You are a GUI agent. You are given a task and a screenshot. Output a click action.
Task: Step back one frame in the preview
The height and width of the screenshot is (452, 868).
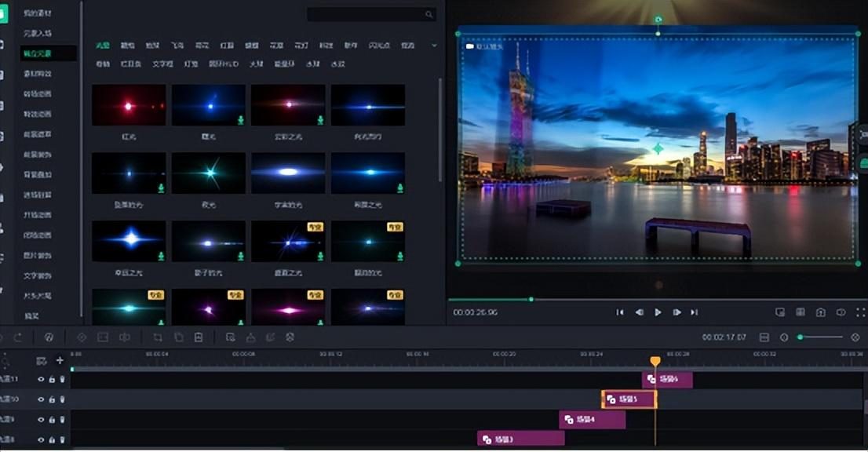(639, 312)
